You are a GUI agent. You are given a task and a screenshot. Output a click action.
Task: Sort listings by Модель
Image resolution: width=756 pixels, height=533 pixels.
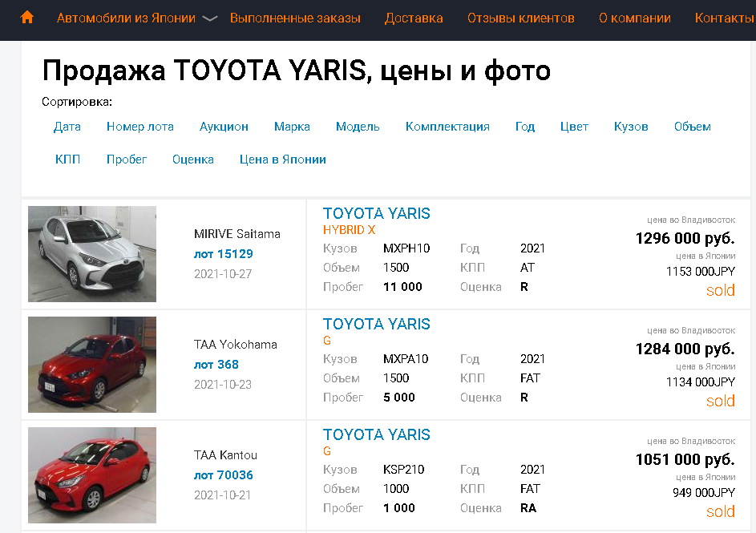(x=358, y=127)
